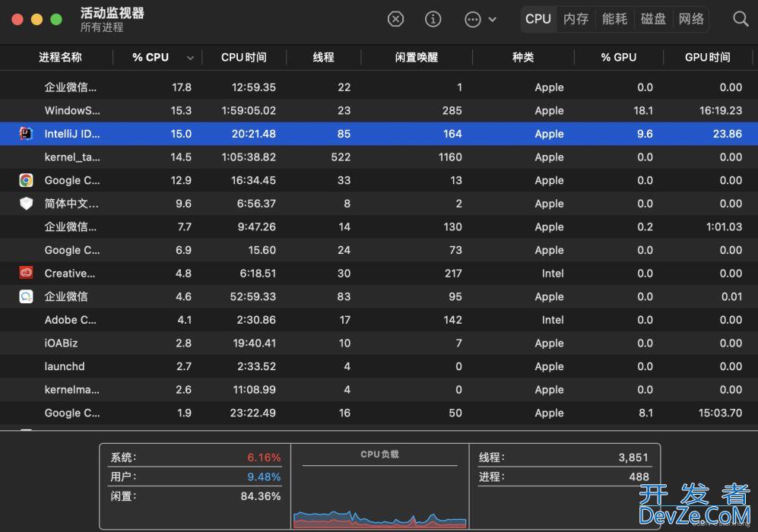The height and width of the screenshot is (532, 758).
Task: Select the 简体中文... process name
Action: (71, 204)
